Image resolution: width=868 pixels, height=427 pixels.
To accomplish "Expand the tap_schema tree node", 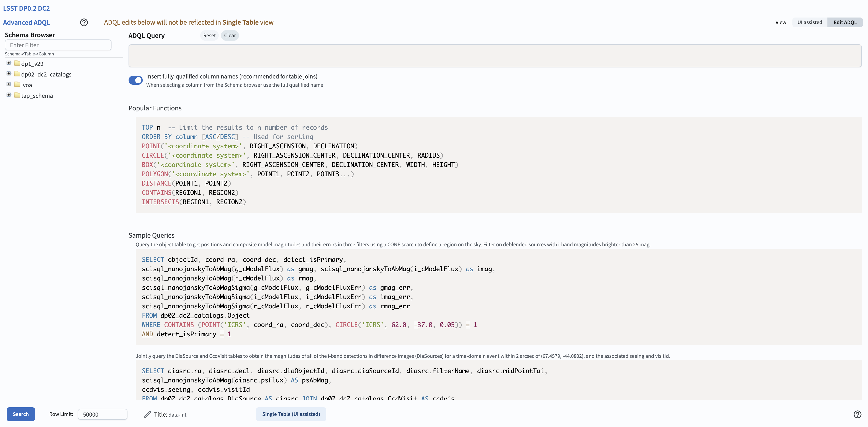I will pos(9,95).
